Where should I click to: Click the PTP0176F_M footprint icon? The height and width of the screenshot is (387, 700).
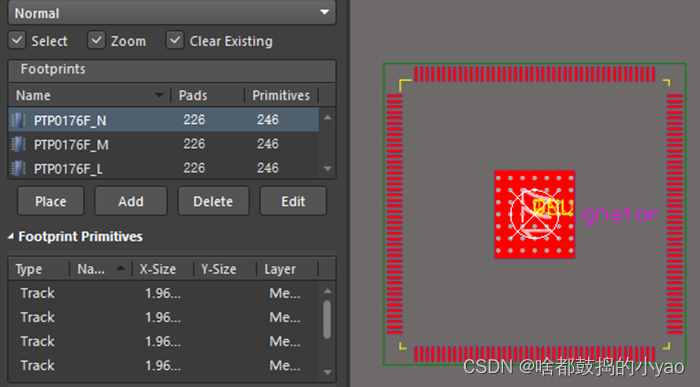[18, 144]
